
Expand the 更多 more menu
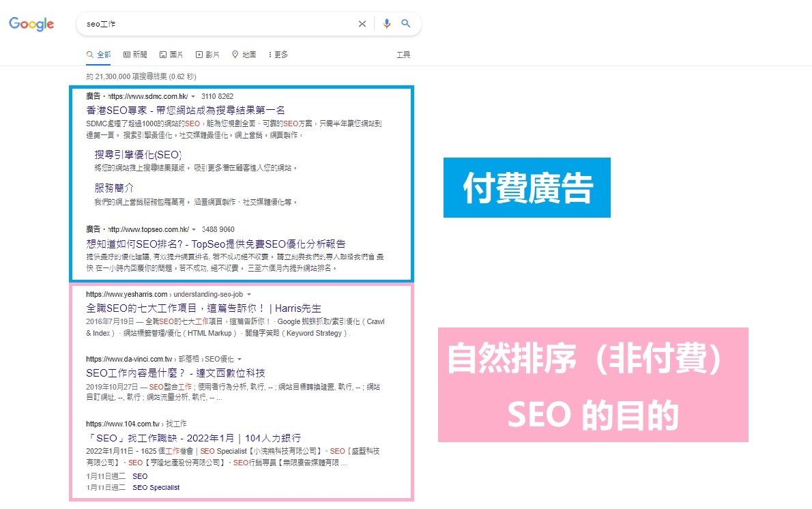click(x=278, y=55)
